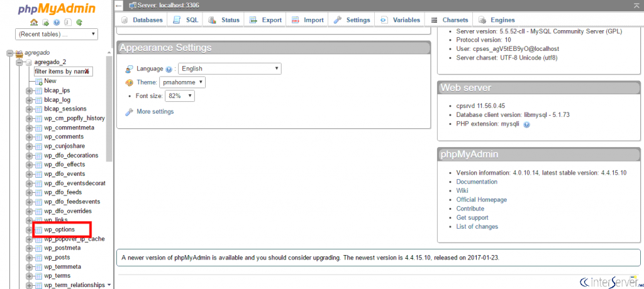Click the wp_posts table icon
Image resolution: width=644 pixels, height=289 pixels.
(x=38, y=258)
